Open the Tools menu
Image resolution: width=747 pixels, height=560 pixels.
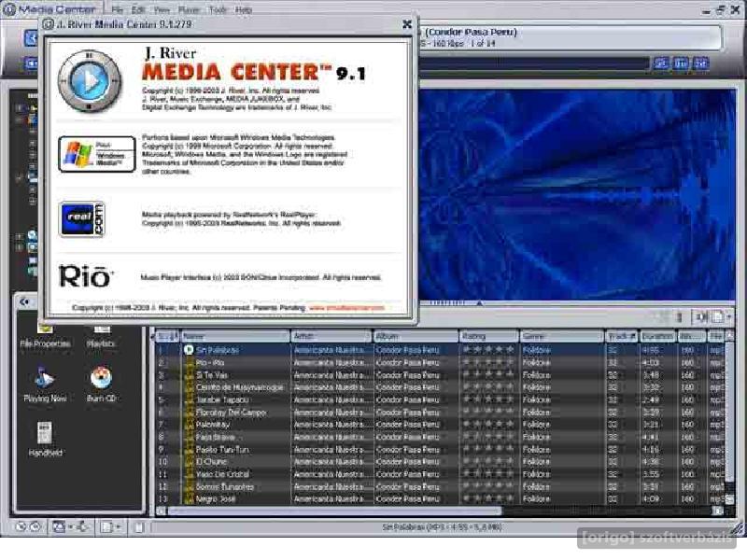point(218,9)
